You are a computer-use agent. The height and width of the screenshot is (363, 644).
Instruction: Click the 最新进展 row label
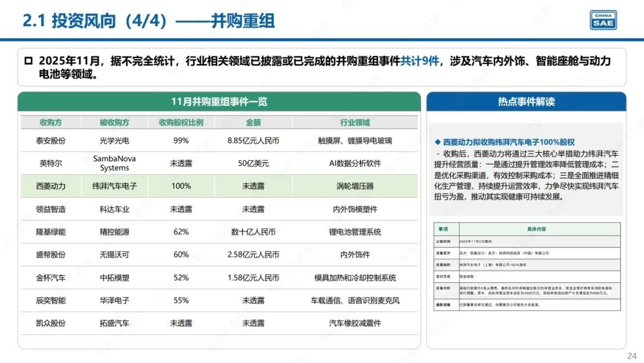point(443,305)
